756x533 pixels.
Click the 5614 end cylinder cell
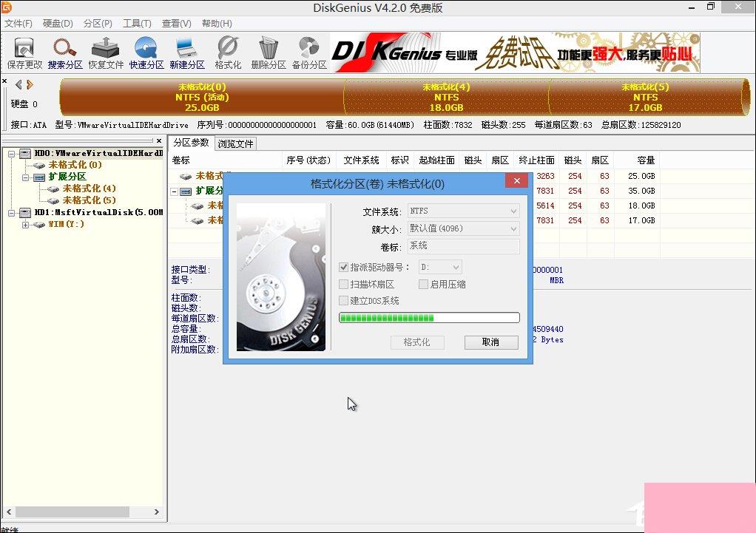[x=545, y=206]
